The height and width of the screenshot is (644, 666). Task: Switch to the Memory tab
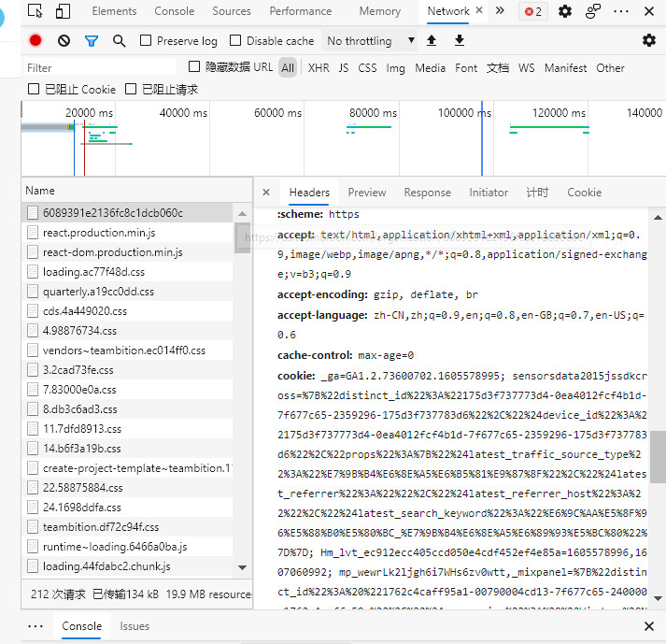click(380, 11)
